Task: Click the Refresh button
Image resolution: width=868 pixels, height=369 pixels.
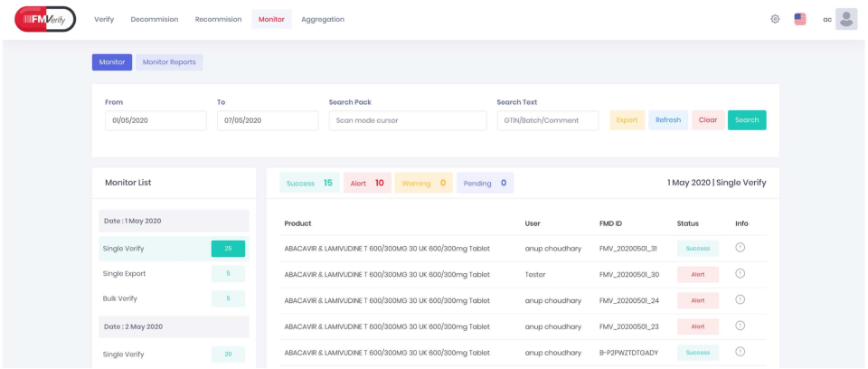Action: click(x=668, y=120)
